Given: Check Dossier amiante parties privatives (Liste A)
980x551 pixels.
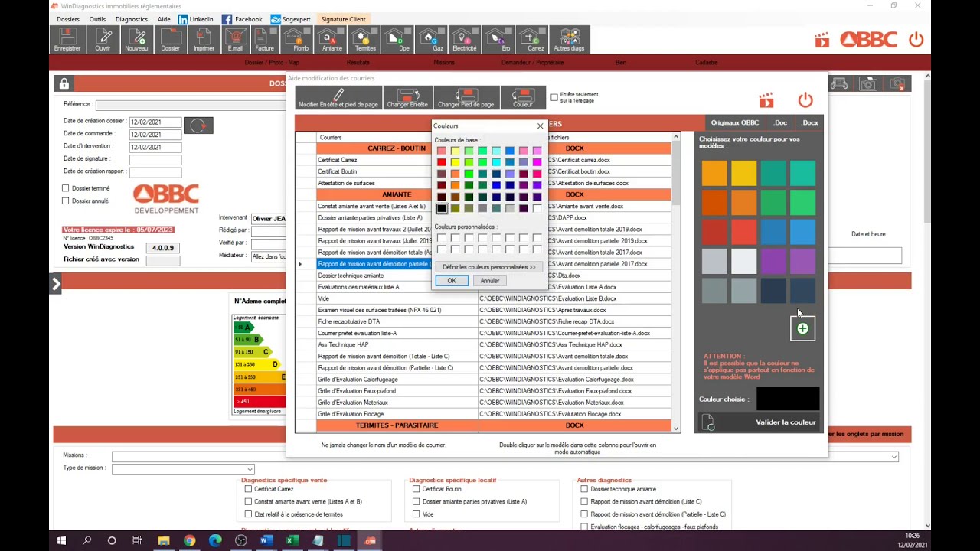Looking at the screenshot, I should click(x=416, y=501).
